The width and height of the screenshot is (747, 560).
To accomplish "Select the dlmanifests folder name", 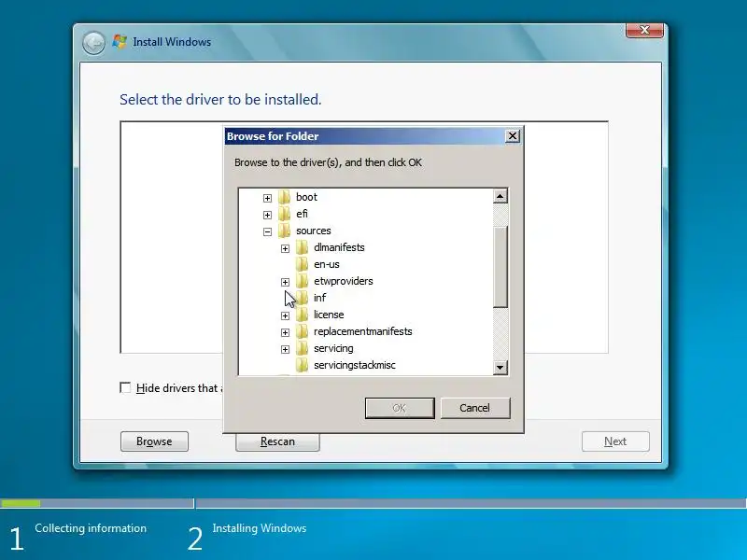I will (339, 247).
